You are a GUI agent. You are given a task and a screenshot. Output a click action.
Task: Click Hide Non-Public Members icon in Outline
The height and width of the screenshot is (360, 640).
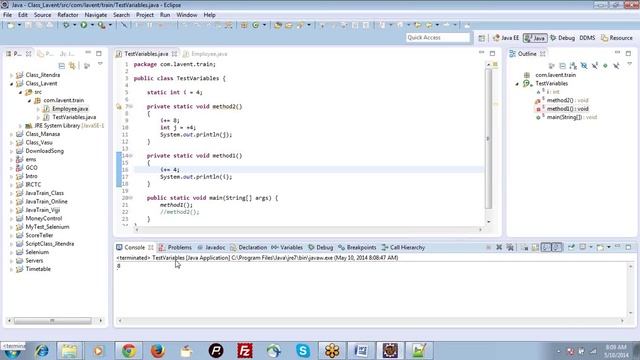[605, 66]
